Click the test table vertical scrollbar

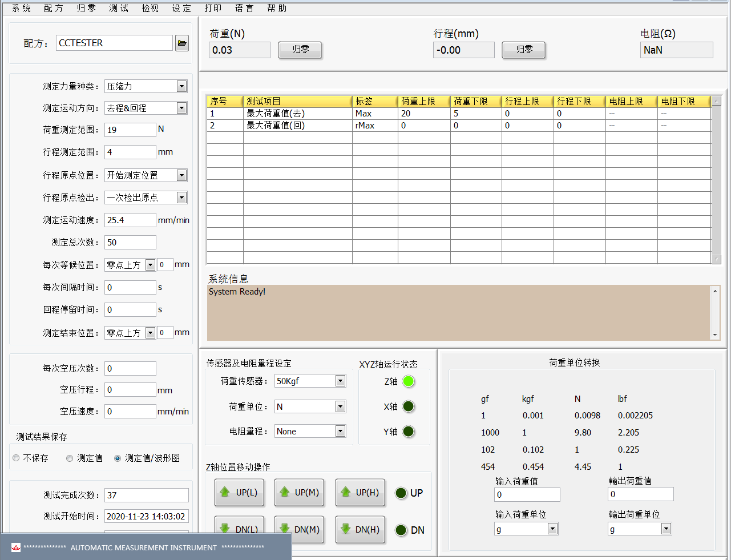pyautogui.click(x=716, y=180)
